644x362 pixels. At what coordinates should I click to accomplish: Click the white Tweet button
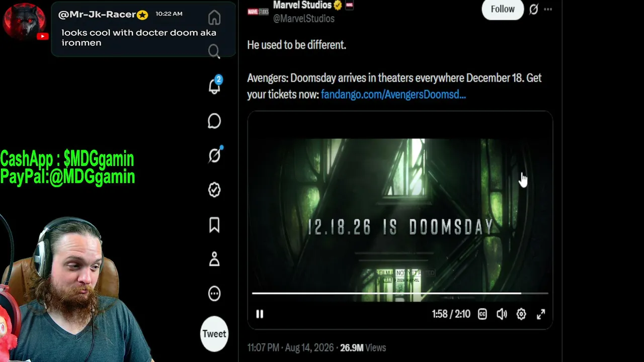coord(214,334)
